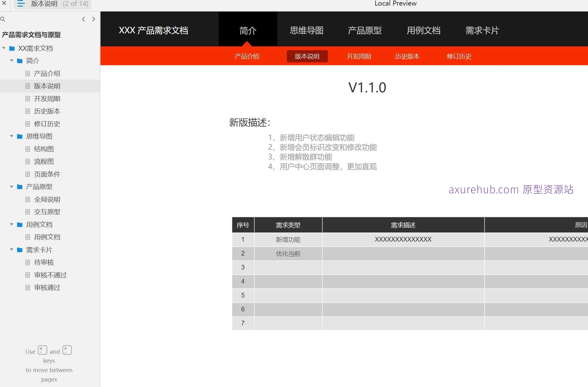Viewport: 588px width, 387px height.
Task: Open the 修订历史 subnav item
Action: coord(459,56)
